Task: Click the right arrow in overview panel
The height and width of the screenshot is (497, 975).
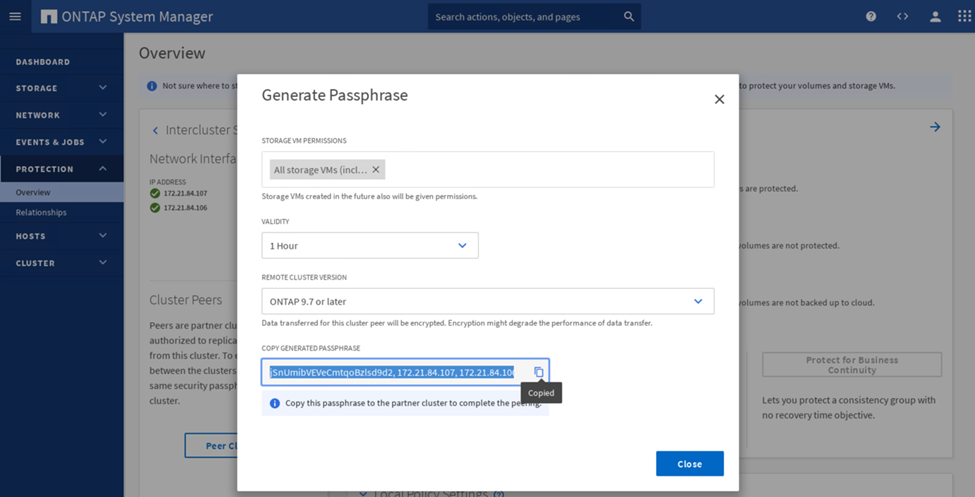Action: coord(935,127)
